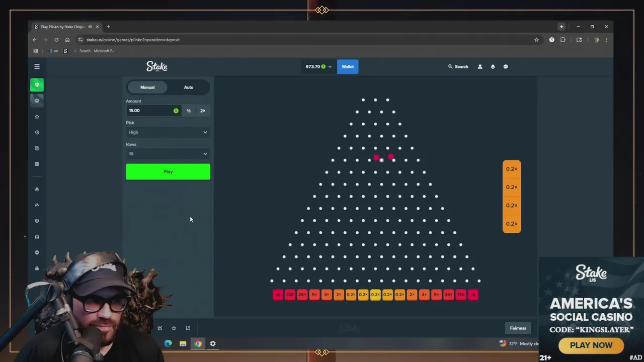Open File Explorer from the taskbar
This screenshot has width=644, height=362.
(x=183, y=344)
